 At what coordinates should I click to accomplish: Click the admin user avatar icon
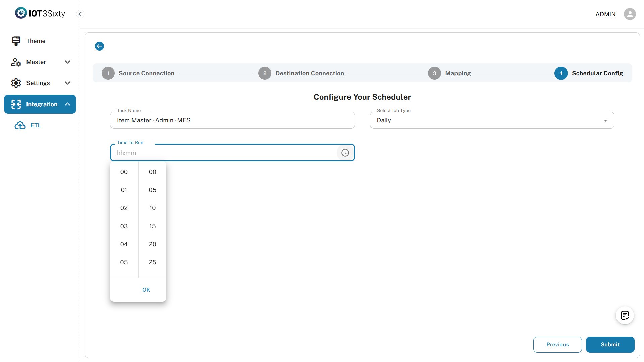(630, 14)
